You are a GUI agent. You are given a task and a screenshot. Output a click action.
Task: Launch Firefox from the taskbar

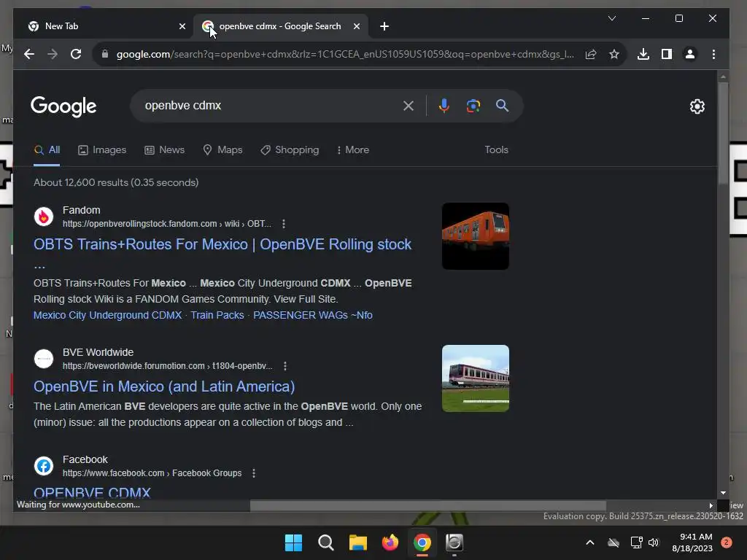coord(390,542)
